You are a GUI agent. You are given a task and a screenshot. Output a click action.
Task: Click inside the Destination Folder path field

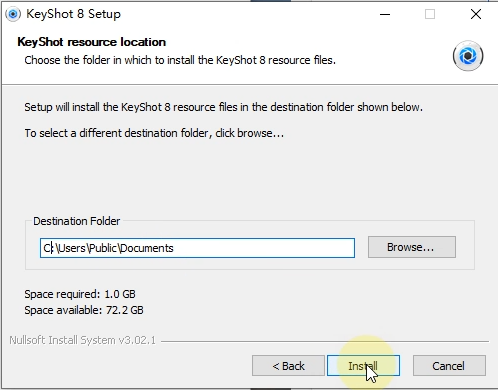pyautogui.click(x=197, y=248)
